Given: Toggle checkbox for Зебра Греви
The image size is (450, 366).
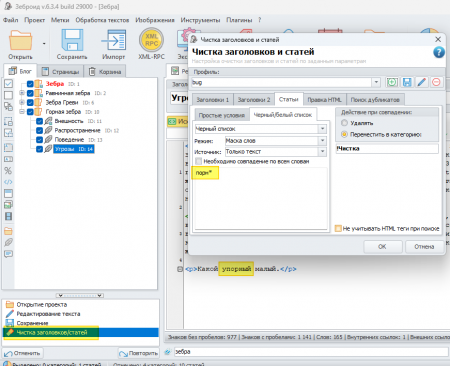Looking at the screenshot, I should 30,102.
